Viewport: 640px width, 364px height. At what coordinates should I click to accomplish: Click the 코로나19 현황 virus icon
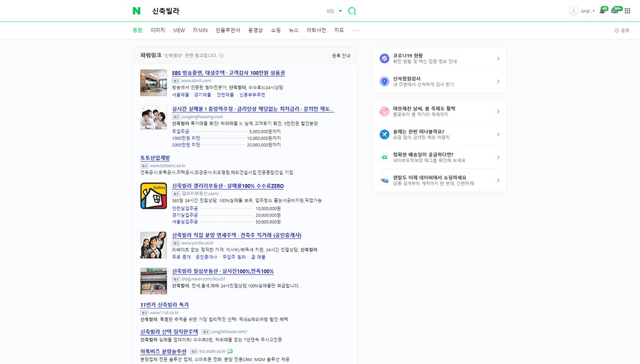click(x=385, y=58)
